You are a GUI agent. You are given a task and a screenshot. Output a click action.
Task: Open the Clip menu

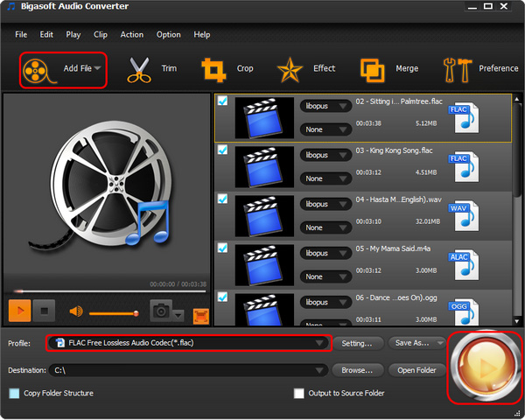click(x=101, y=34)
